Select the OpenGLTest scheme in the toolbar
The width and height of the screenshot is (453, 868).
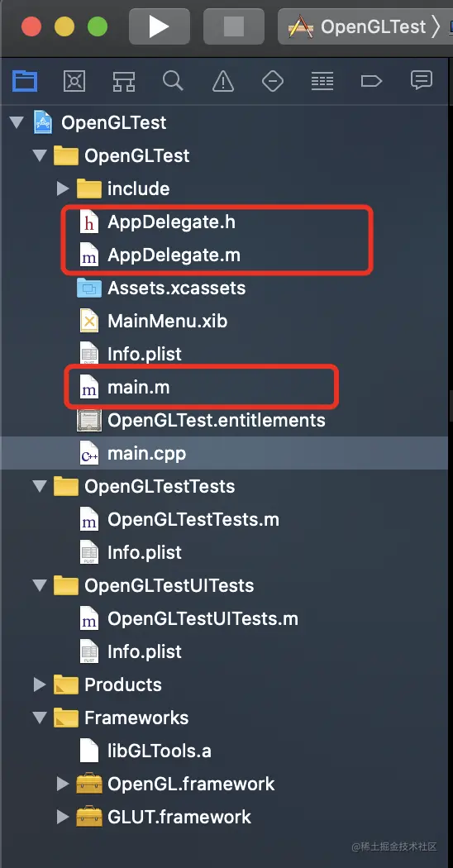364,26
